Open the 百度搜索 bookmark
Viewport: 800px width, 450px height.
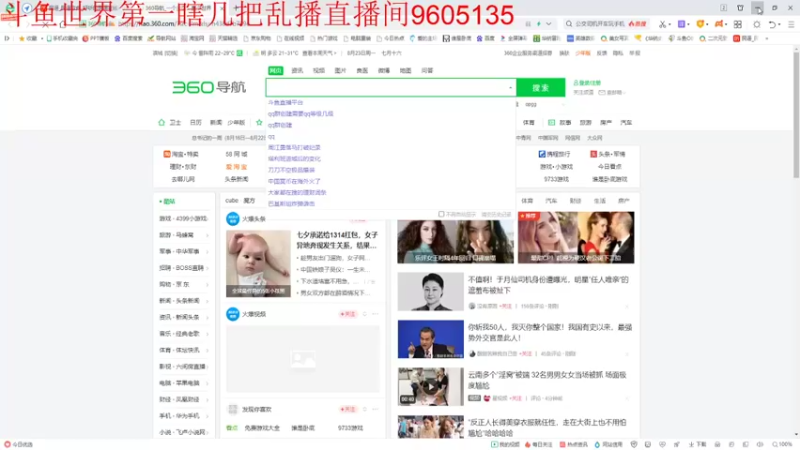[129, 38]
